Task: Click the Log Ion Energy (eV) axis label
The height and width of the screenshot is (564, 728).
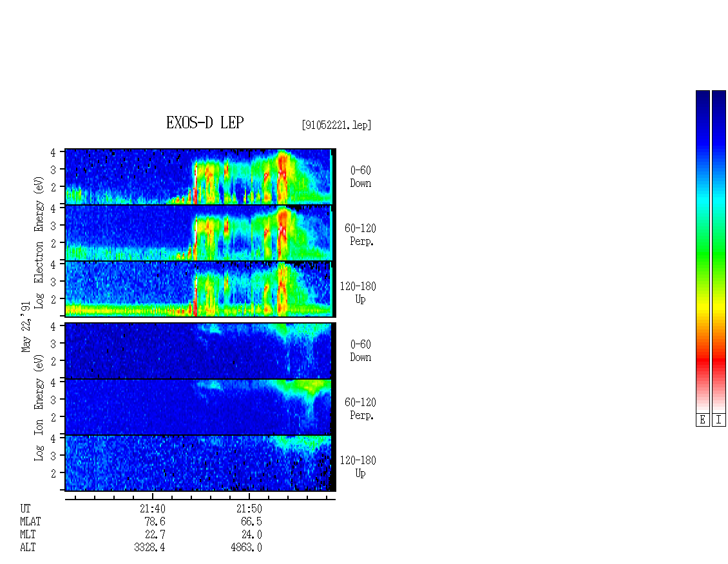Action: 39,407
